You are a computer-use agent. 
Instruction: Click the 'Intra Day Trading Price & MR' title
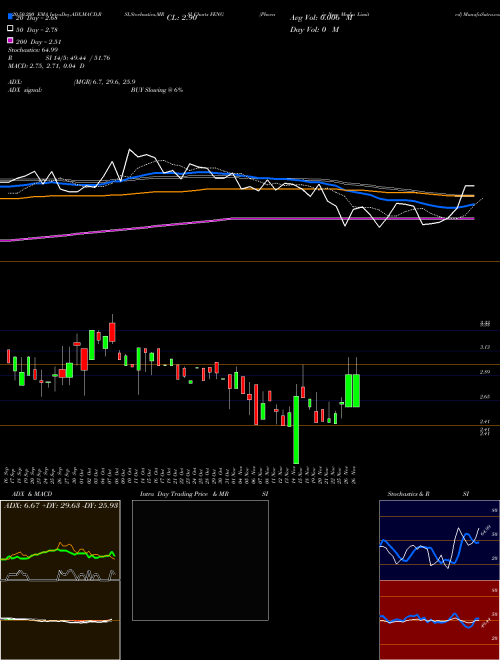coord(184,494)
